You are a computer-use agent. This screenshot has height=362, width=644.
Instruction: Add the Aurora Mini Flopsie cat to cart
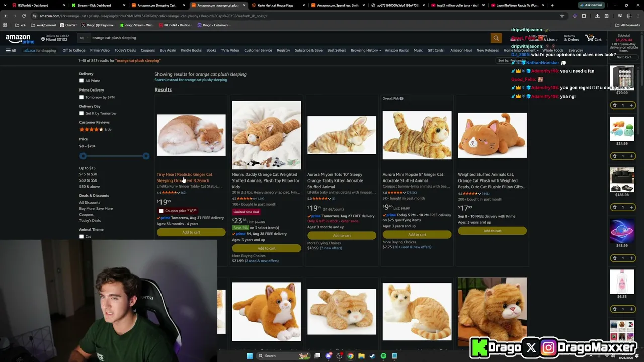[417, 234]
